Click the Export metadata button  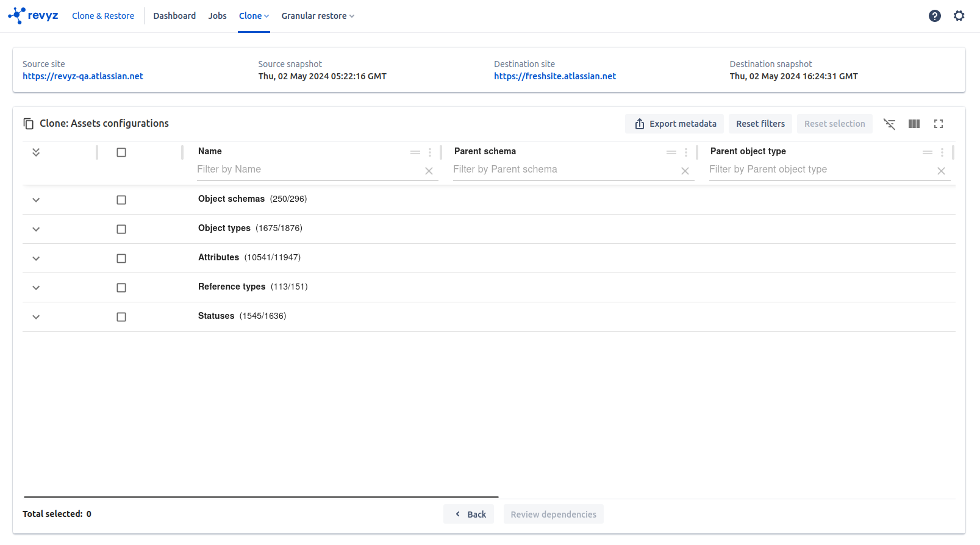pos(674,124)
